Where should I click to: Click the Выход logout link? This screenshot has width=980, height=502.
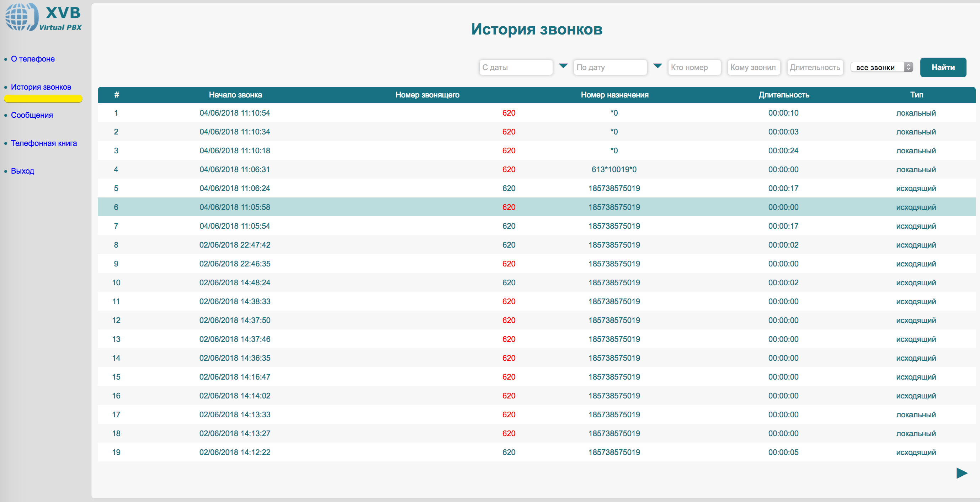[22, 171]
